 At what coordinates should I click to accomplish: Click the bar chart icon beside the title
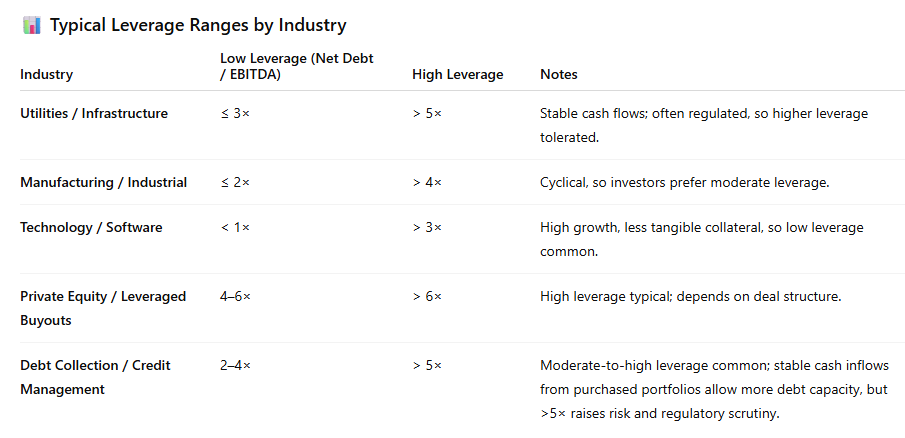(x=31, y=26)
